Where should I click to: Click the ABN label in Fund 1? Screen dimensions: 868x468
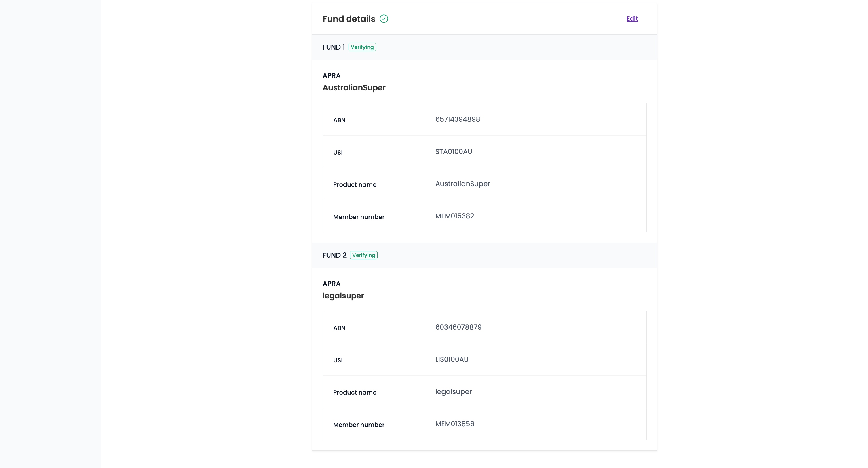(x=339, y=120)
